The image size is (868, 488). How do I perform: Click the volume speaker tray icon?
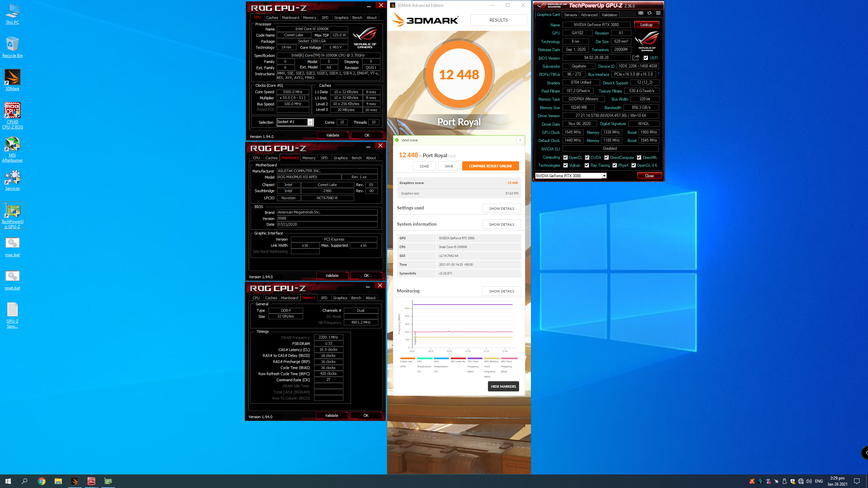point(809,481)
